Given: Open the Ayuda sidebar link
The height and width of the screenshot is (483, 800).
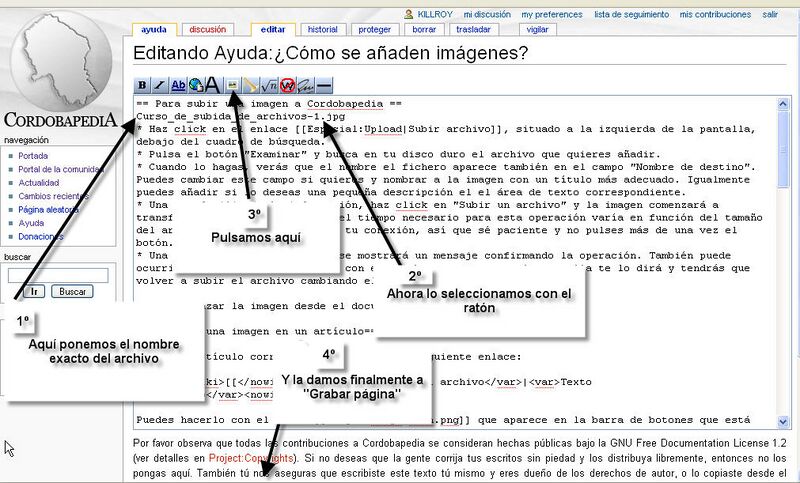Looking at the screenshot, I should tap(31, 223).
